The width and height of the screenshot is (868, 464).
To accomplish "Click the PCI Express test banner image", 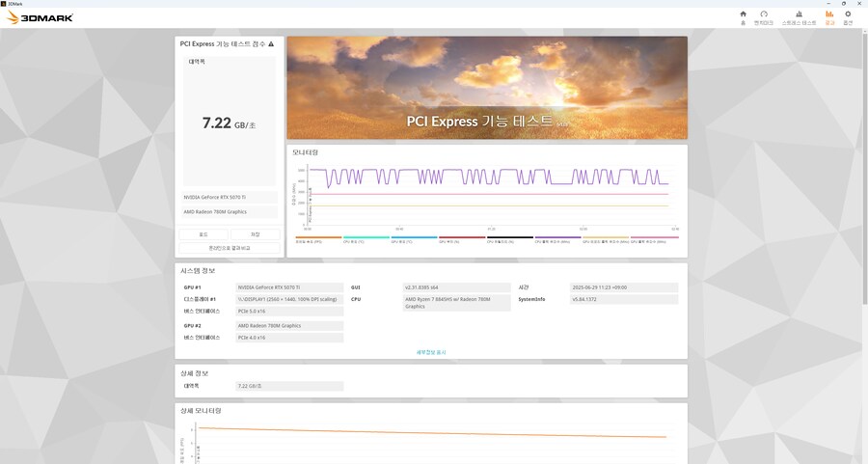I will click(487, 88).
